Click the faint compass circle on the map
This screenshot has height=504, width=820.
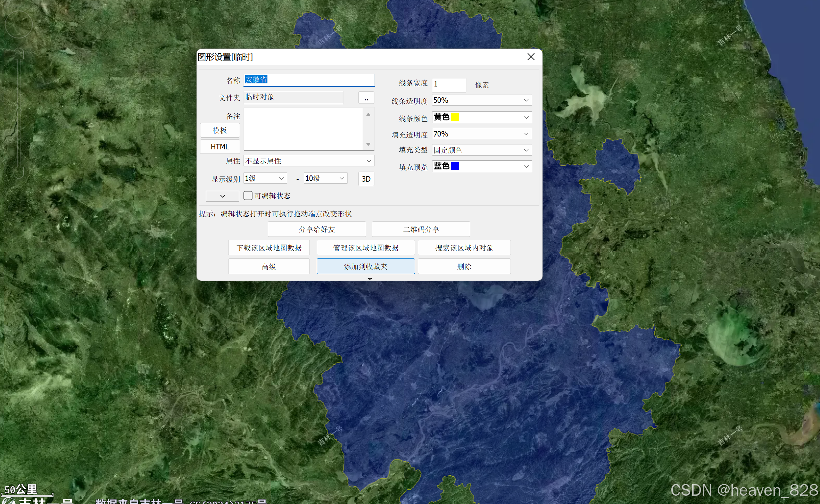click(19, 24)
